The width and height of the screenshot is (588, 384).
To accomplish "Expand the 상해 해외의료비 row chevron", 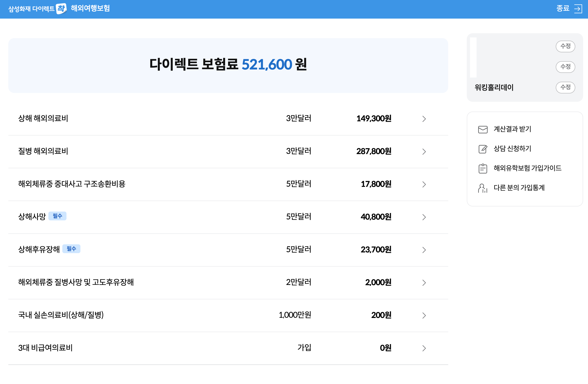I will tap(424, 119).
